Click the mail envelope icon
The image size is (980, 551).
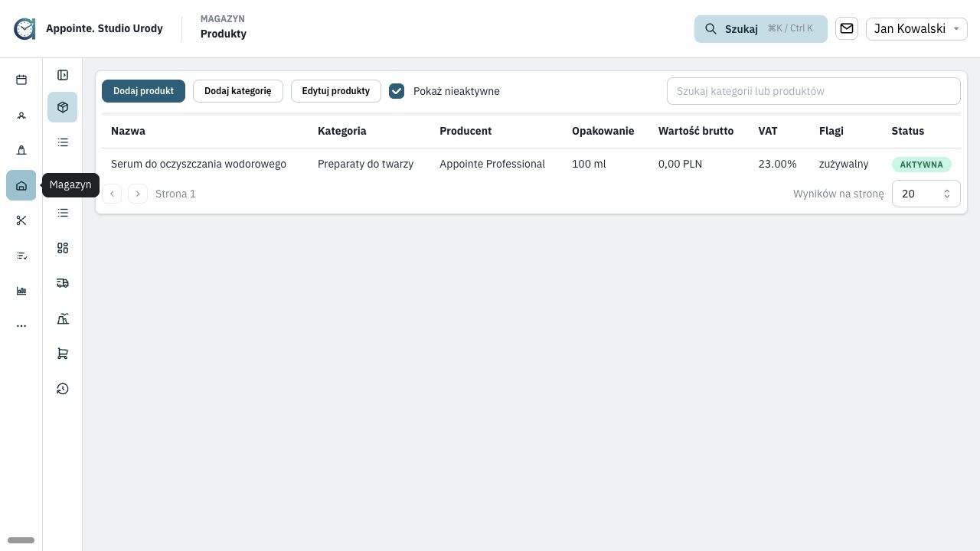coord(847,28)
